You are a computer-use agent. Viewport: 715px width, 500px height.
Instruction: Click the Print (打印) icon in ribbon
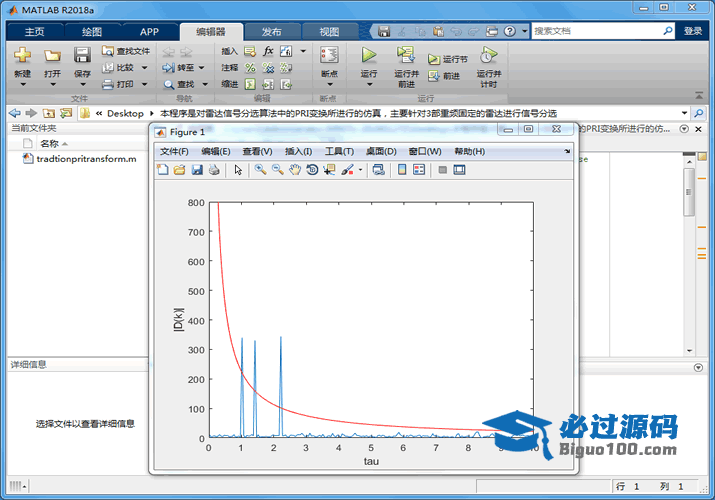coord(108,84)
